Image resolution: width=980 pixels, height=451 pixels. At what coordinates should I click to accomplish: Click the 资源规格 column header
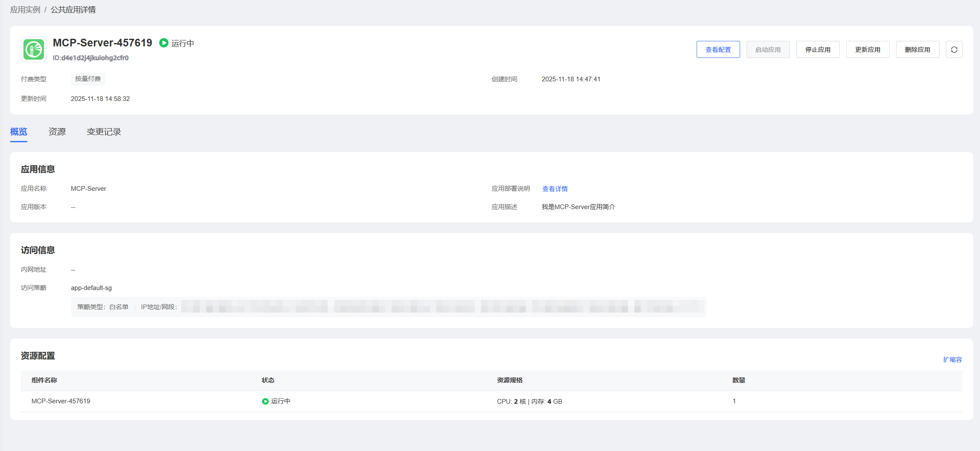pyautogui.click(x=510, y=380)
